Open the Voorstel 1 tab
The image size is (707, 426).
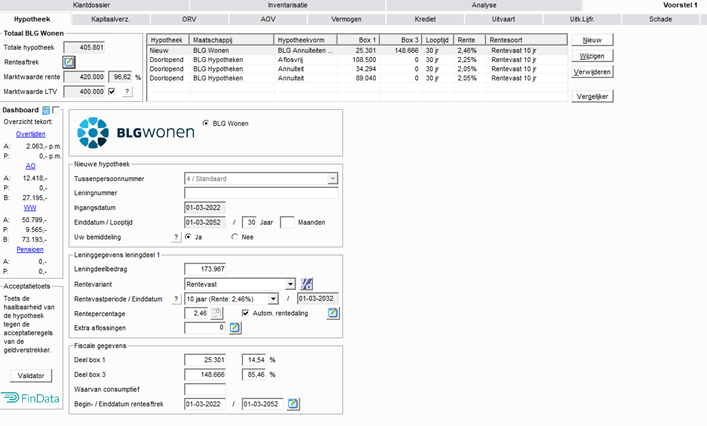[680, 5]
